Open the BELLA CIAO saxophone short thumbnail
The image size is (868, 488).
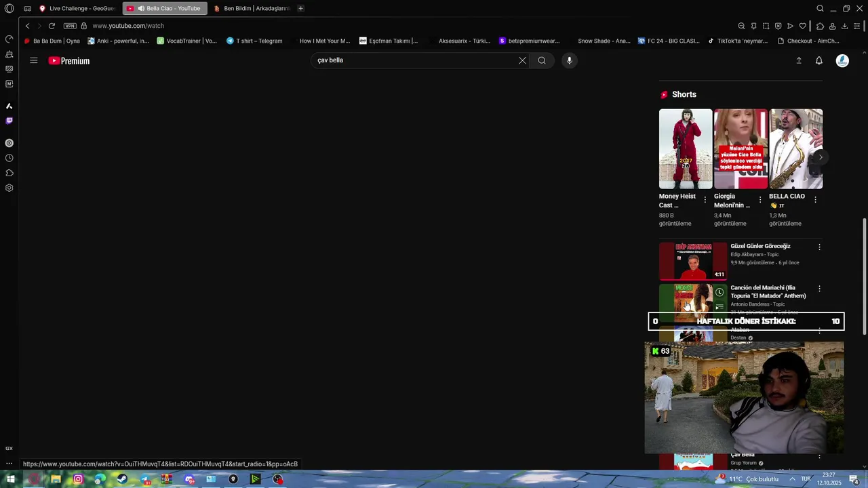tap(795, 148)
